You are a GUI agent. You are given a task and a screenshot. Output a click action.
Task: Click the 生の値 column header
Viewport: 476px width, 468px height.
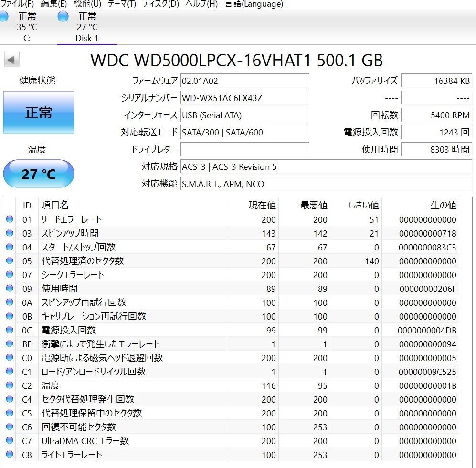420,205
